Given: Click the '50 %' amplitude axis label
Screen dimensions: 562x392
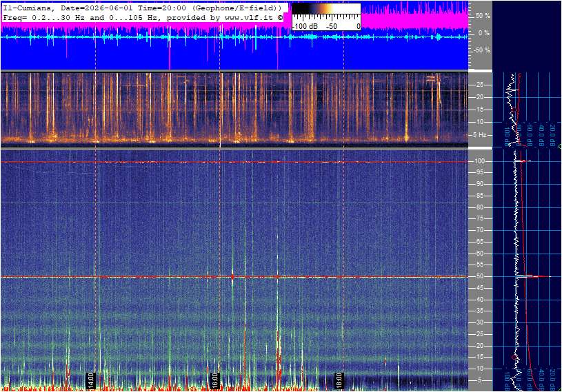Looking at the screenshot, I should (483, 16).
